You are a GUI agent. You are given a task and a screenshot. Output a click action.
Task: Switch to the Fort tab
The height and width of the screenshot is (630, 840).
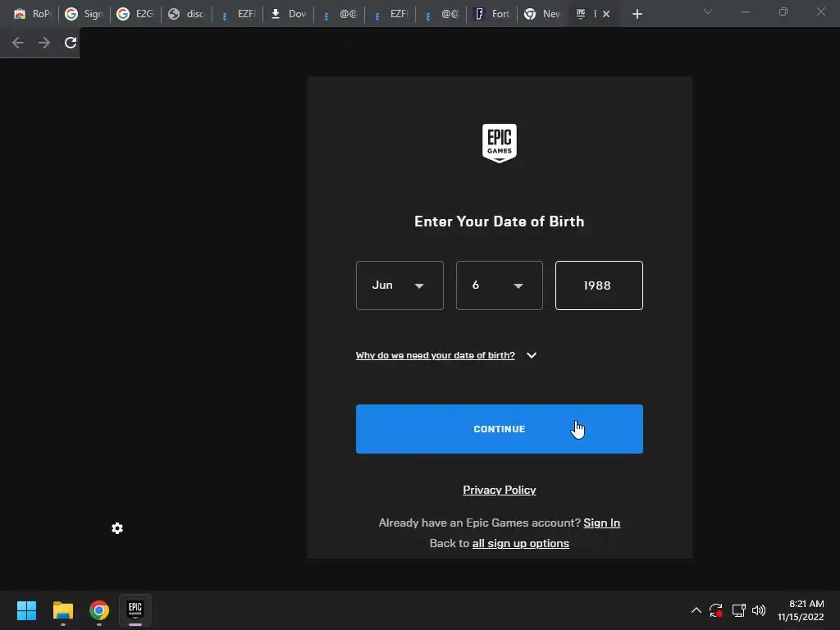(x=492, y=14)
